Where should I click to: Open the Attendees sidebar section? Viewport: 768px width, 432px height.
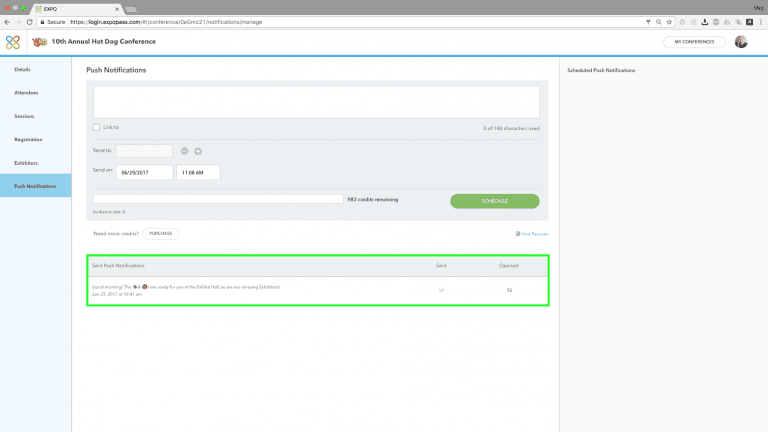27,93
